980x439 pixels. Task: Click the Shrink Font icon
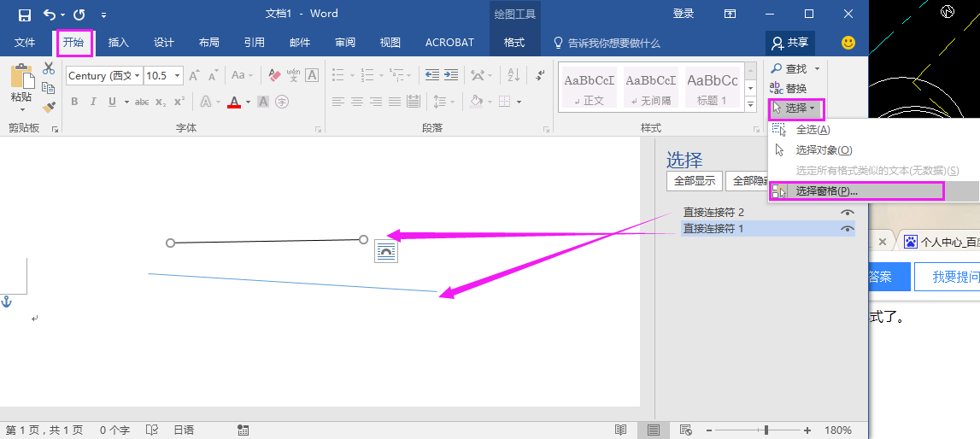(x=213, y=75)
